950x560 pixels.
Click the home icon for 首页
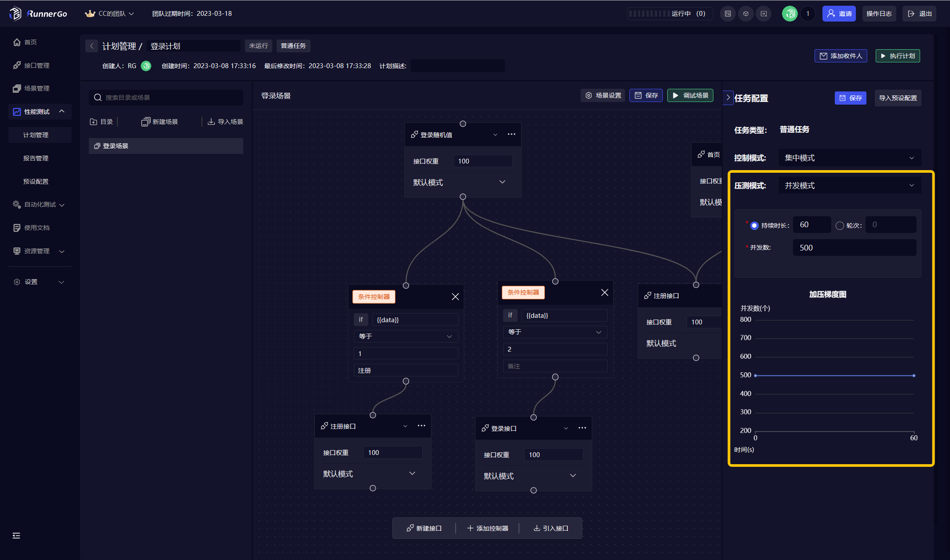click(17, 42)
